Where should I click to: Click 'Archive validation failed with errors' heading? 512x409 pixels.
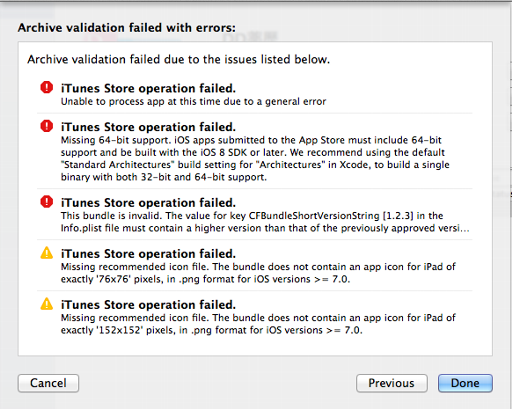(x=127, y=28)
